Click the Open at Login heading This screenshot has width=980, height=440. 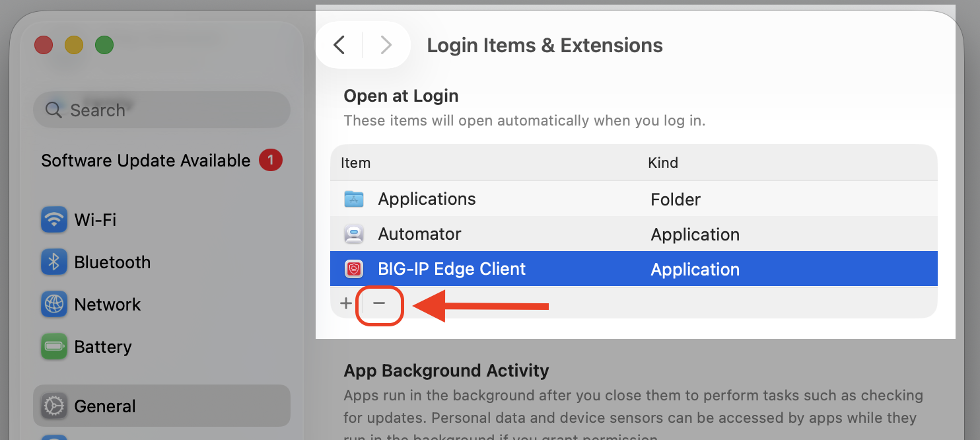pos(401,96)
